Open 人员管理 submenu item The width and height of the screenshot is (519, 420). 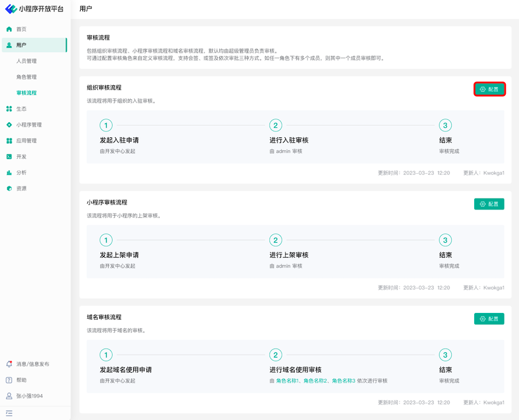(x=27, y=61)
